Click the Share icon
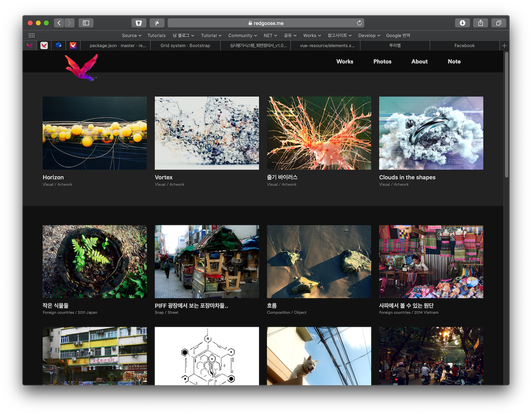Viewport: 532px width, 415px height. (x=480, y=23)
